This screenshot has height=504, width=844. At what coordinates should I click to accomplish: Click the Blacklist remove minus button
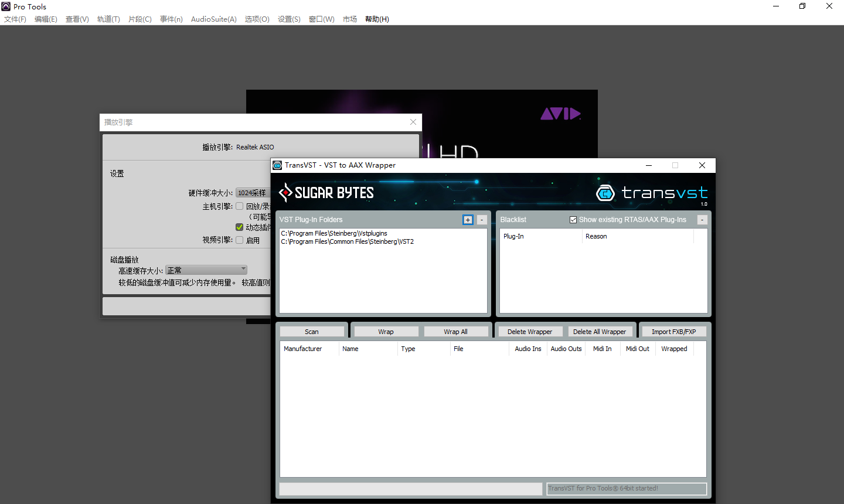click(x=702, y=220)
